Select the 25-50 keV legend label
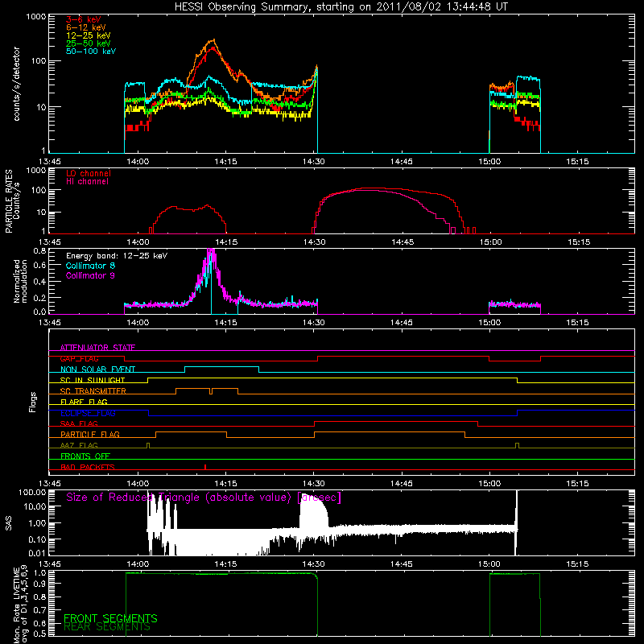This screenshot has height=644, width=644. point(89,43)
